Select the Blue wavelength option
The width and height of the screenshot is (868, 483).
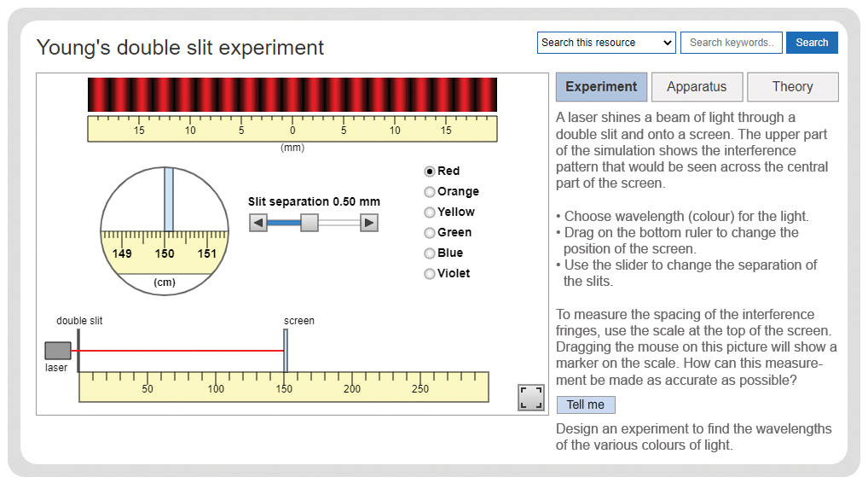429,253
